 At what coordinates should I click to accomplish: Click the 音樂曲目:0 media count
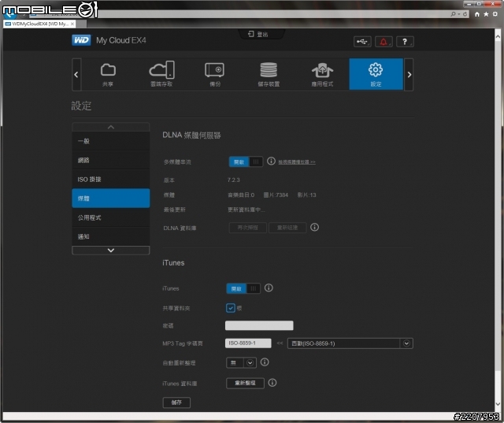tap(241, 195)
